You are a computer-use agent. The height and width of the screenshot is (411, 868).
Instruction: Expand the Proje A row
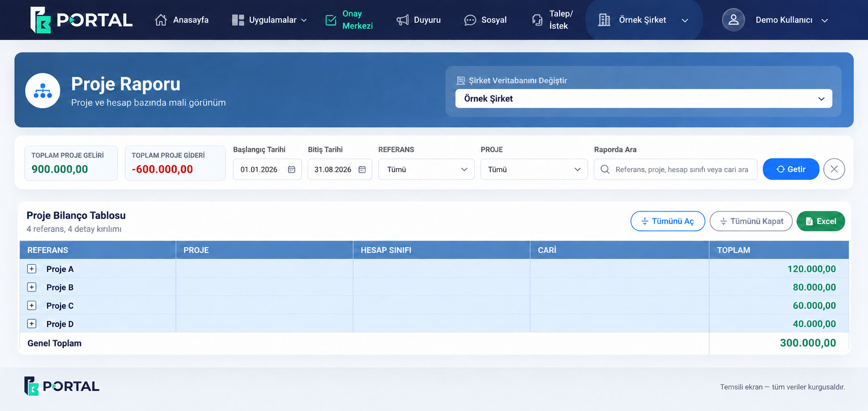(32, 269)
